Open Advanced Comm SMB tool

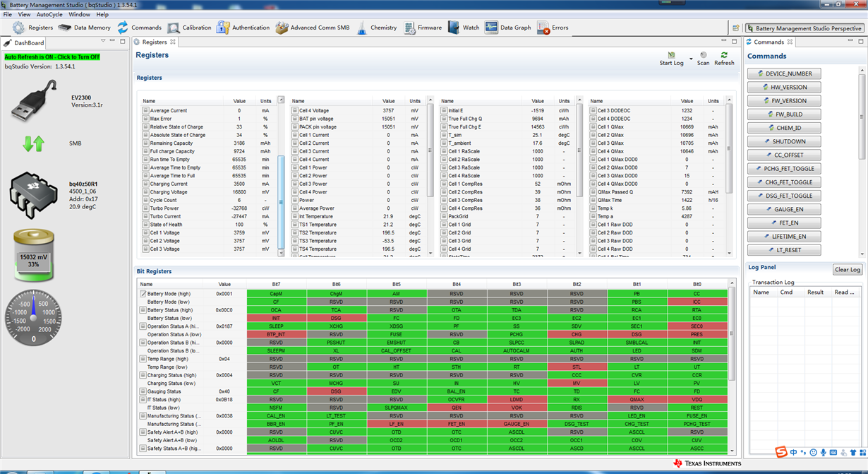313,28
